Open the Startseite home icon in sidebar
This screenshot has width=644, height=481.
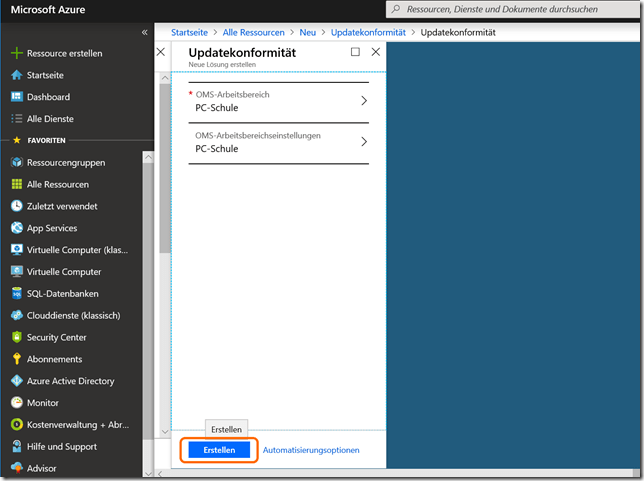coord(16,75)
